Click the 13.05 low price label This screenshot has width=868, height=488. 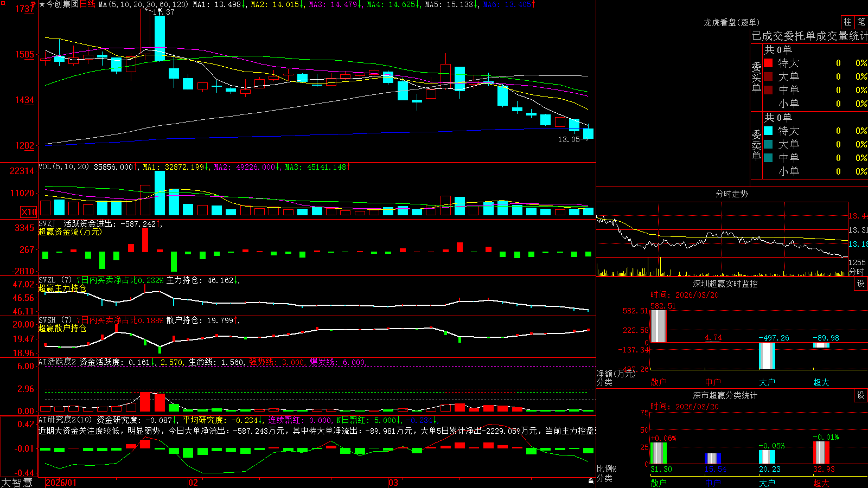click(x=569, y=139)
